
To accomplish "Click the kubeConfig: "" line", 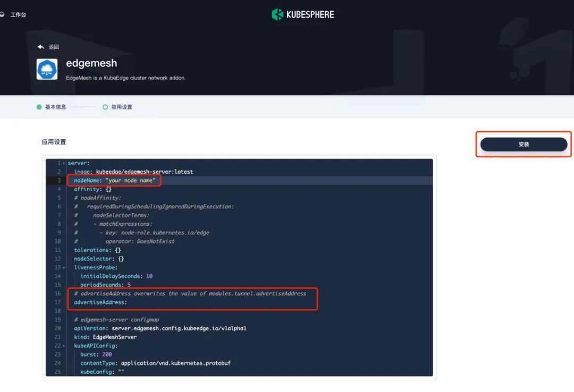I will tap(102, 372).
